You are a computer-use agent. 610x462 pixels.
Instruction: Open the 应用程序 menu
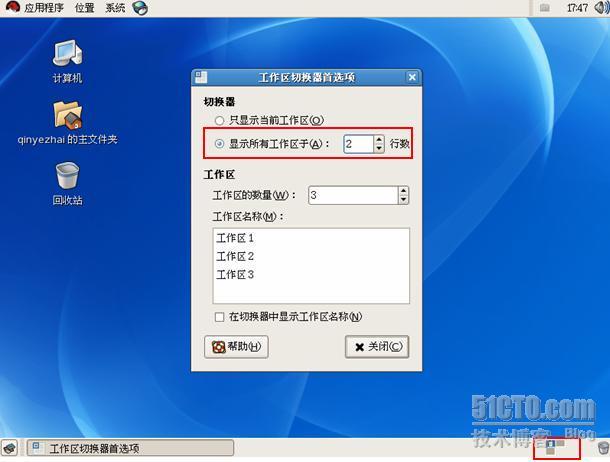click(x=44, y=7)
